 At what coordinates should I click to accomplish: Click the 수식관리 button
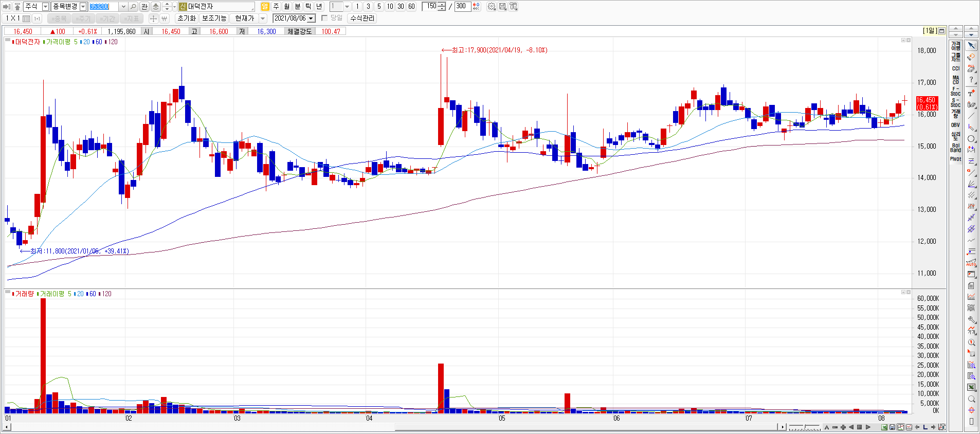[362, 18]
